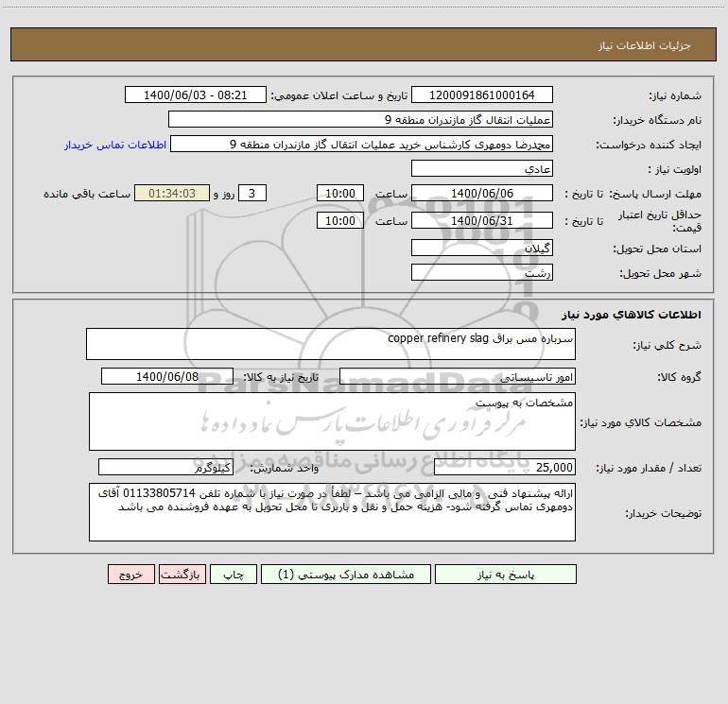Click the واحد شمارش label

coord(285,469)
